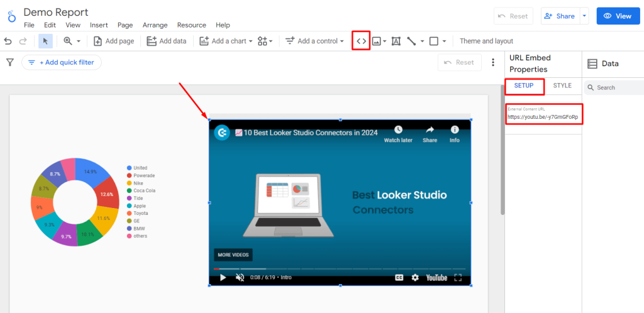Image resolution: width=644 pixels, height=313 pixels.
Task: Click the Data panel Search field
Action: click(x=614, y=87)
